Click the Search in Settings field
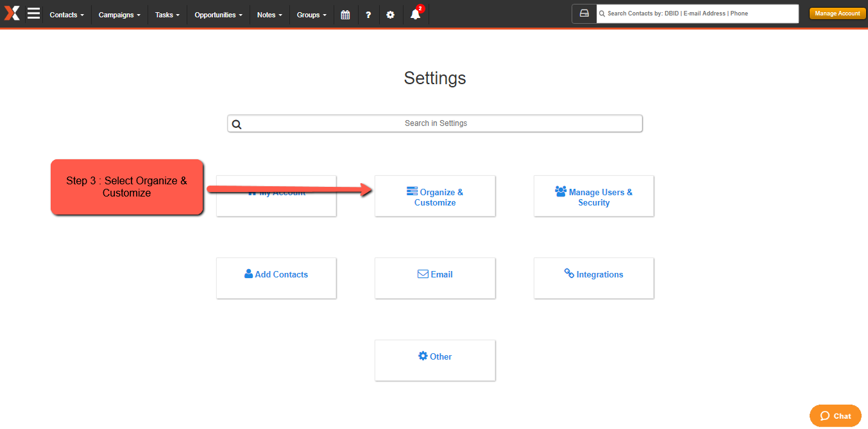The width and height of the screenshot is (868, 429). click(435, 123)
